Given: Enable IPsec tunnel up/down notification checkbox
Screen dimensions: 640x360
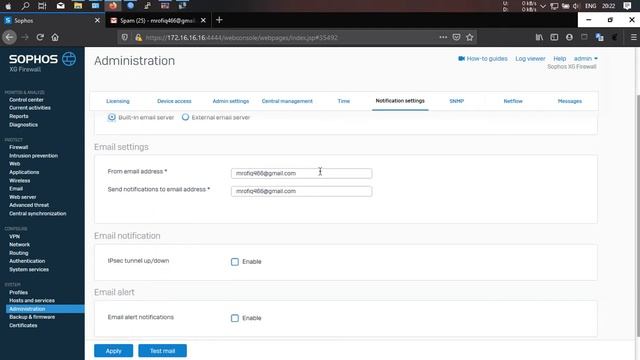Looking at the screenshot, I should [235, 262].
